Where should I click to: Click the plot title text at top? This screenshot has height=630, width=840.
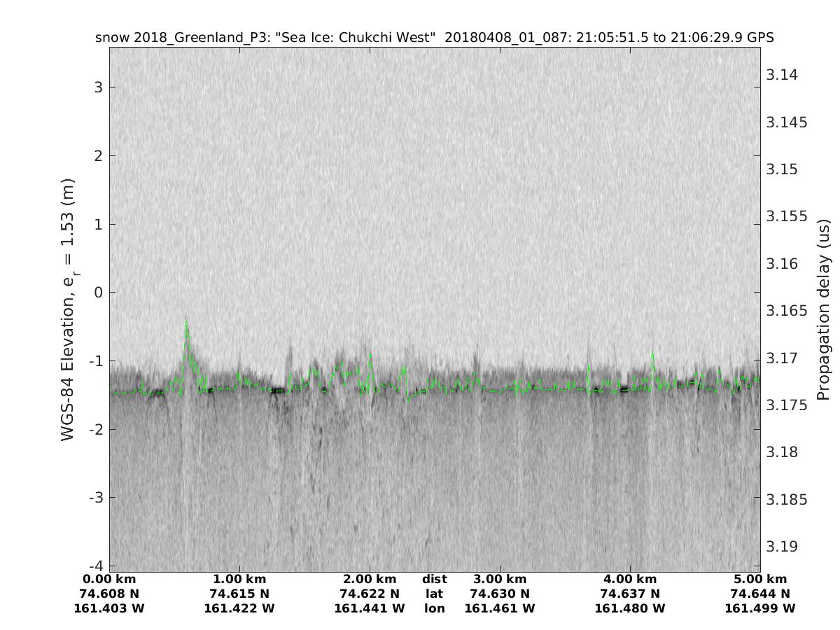[434, 38]
